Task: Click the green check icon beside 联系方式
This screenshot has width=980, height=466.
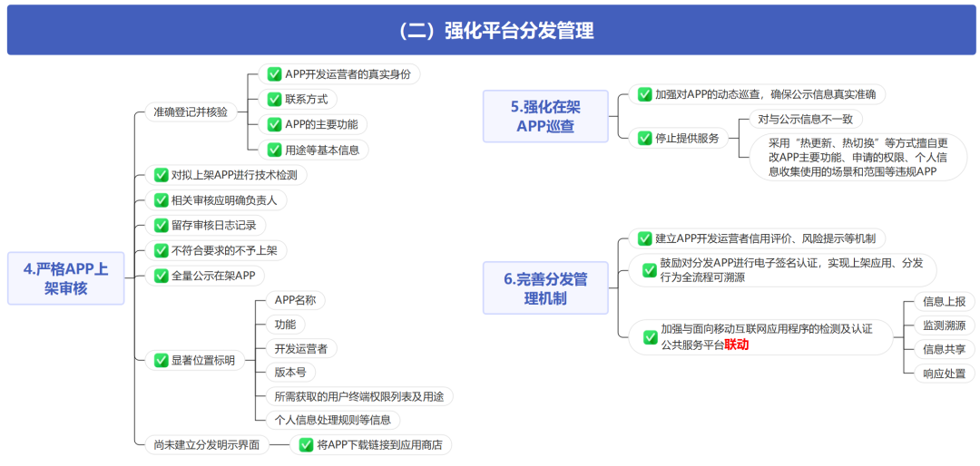Action: pyautogui.click(x=274, y=99)
